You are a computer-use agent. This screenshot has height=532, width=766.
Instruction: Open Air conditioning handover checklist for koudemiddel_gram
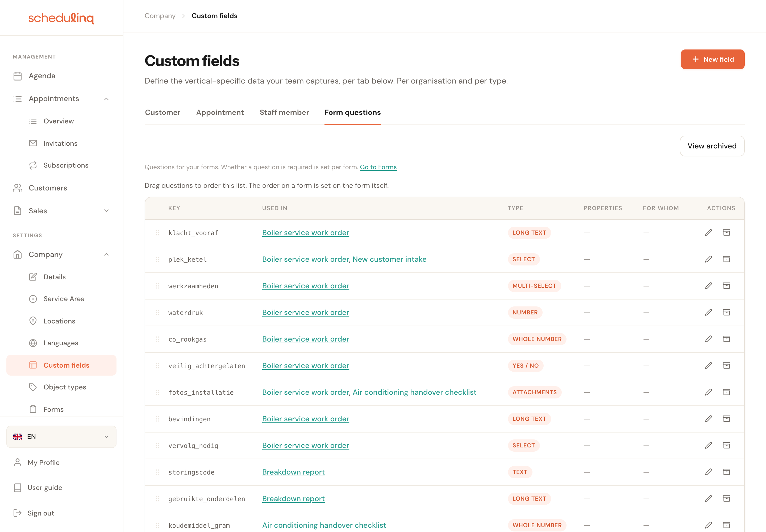324,525
